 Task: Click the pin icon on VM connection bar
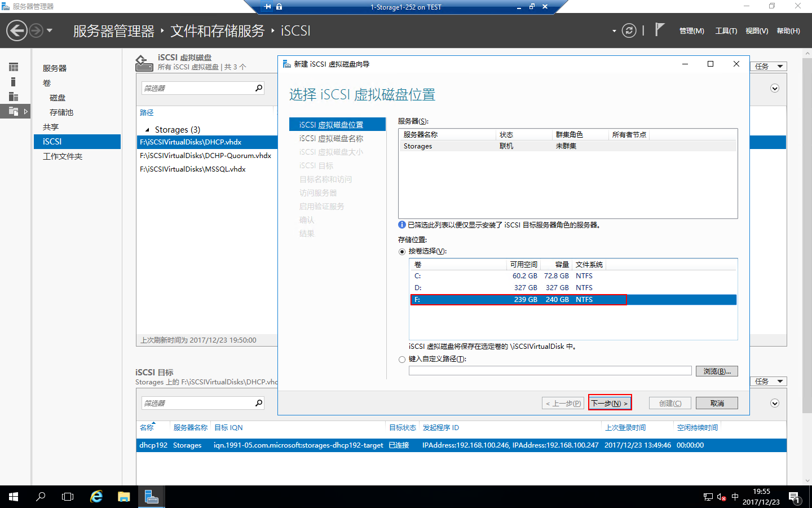tap(267, 7)
